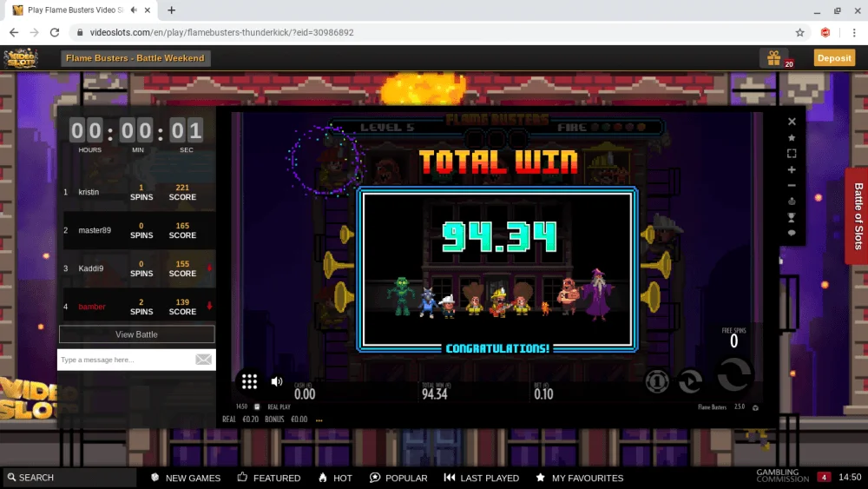868x489 pixels.
Task: Click the browser back button
Action: tap(14, 33)
